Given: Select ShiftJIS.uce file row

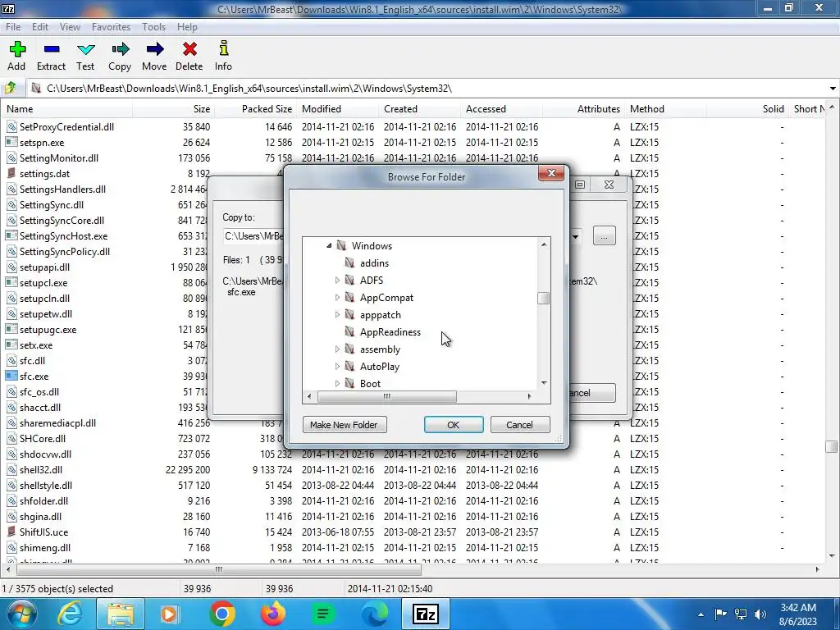Looking at the screenshot, I should point(44,532).
